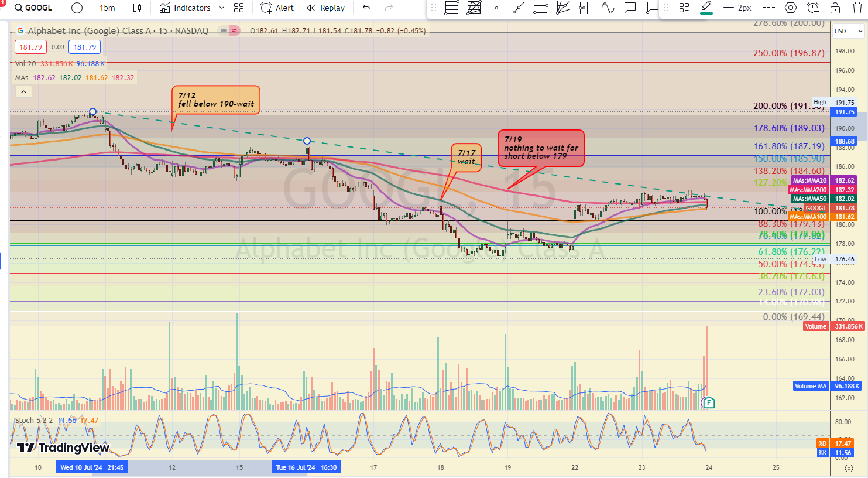Open the USD currency dropdown
The image size is (868, 478).
(x=848, y=31)
